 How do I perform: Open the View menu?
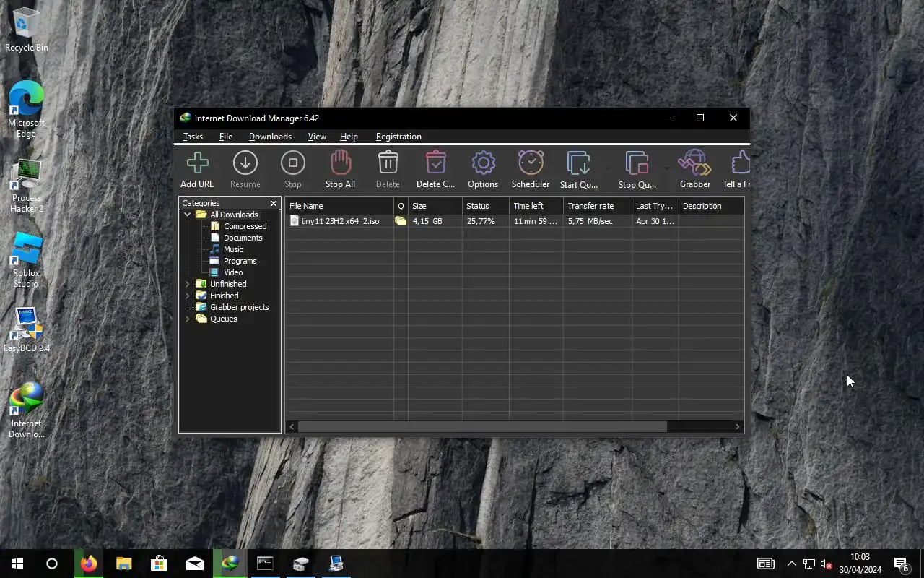point(317,137)
